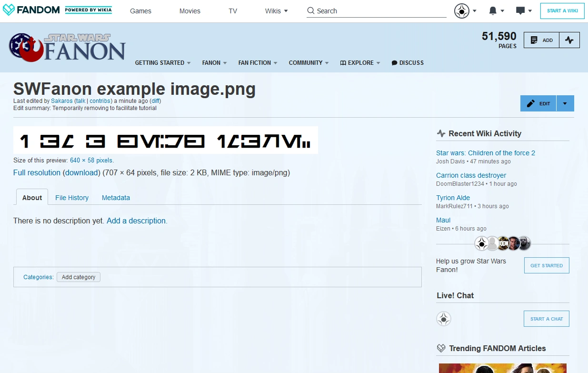Viewport: 588px width, 373px height.
Task: Open the Full resolution link
Action: point(37,172)
